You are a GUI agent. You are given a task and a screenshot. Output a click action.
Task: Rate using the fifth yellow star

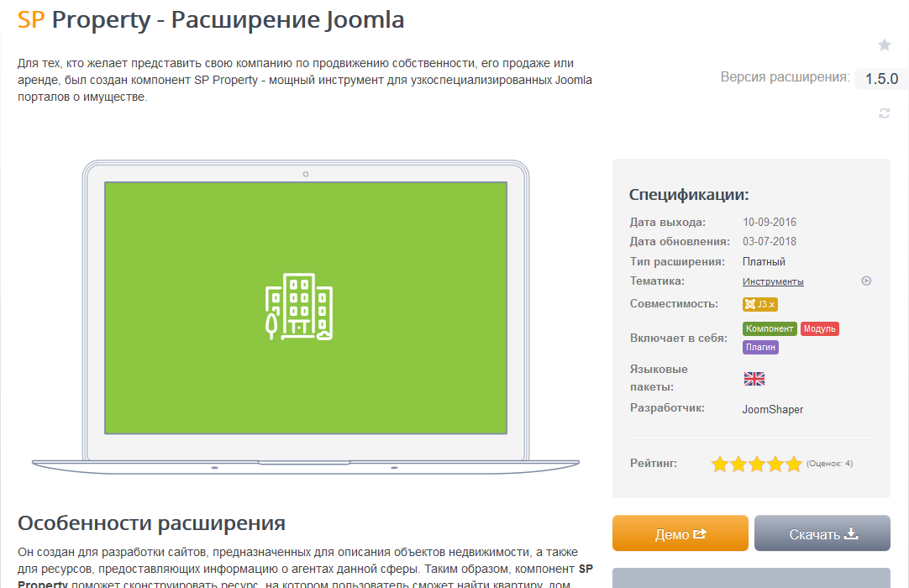794,464
